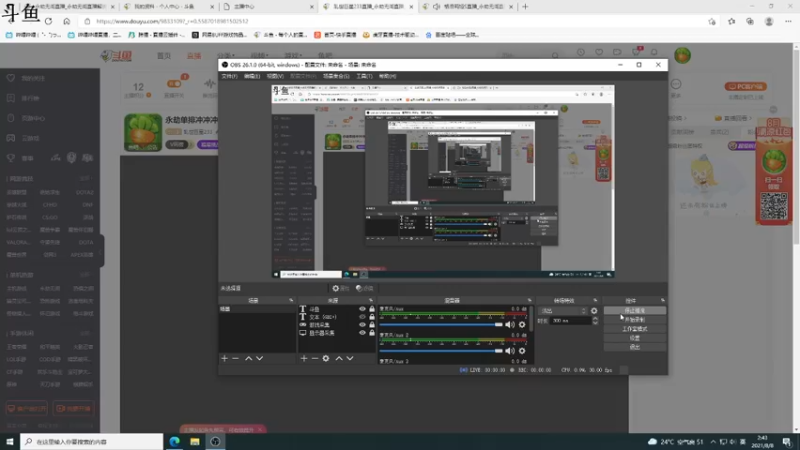Open the scene transition type dropdown
This screenshot has width=800, height=450.
(x=563, y=311)
